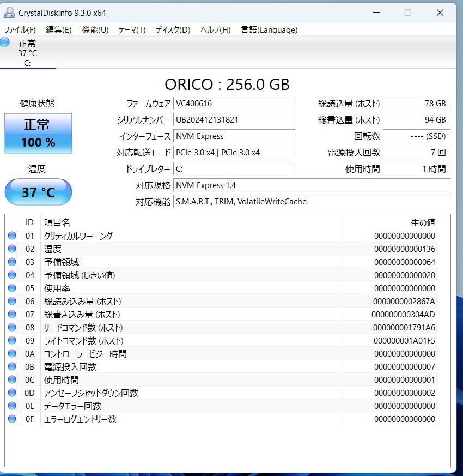Click status icon for 03 予備領域 row
Image resolution: width=463 pixels, height=476 pixels.
pos(12,262)
